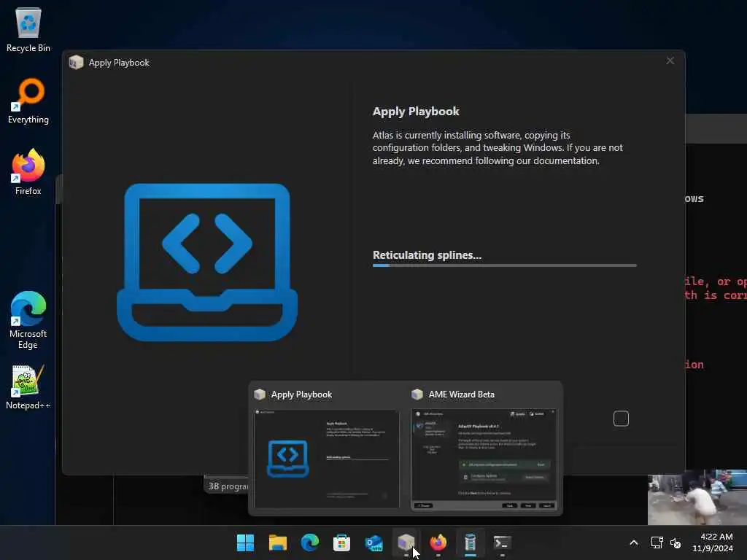Open Outlook from the taskbar
Image resolution: width=747 pixels, height=560 pixels.
tap(374, 542)
